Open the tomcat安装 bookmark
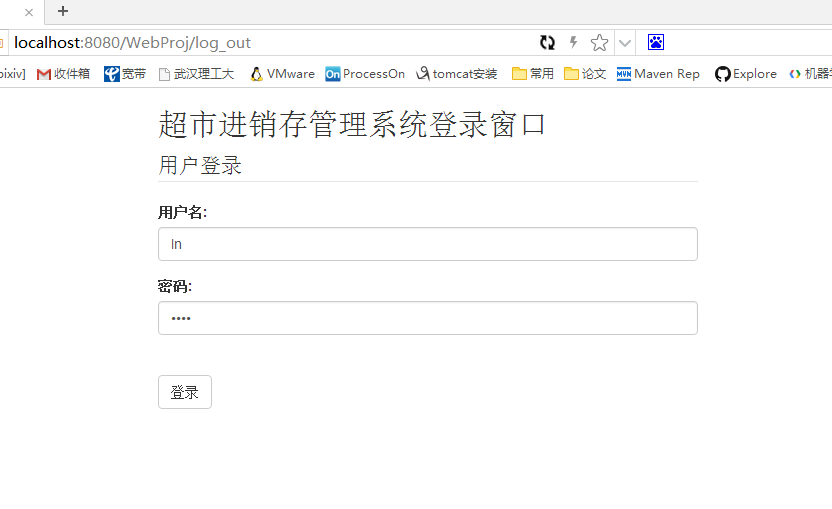 457,74
